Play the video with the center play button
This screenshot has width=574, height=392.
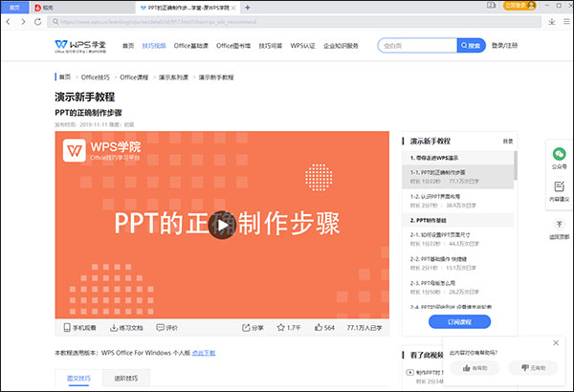coord(222,225)
